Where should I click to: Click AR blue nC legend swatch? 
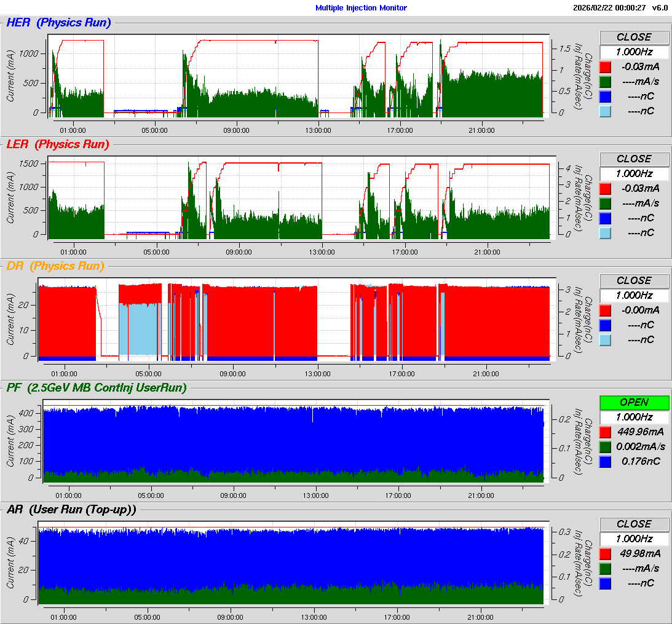606,583
